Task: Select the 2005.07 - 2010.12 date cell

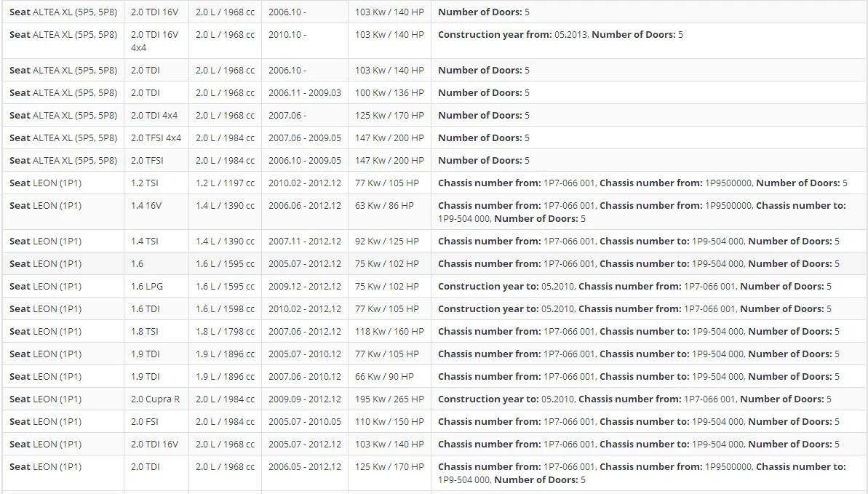Action: click(304, 354)
